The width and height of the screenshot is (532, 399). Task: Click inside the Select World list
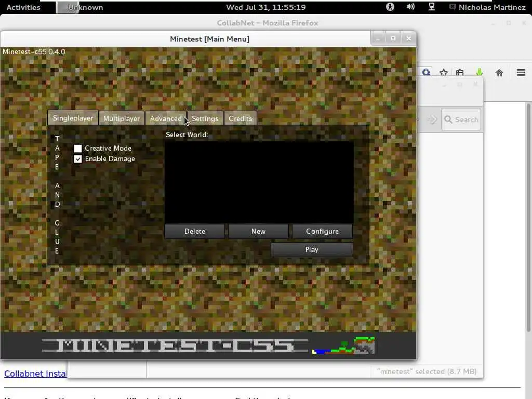(259, 181)
